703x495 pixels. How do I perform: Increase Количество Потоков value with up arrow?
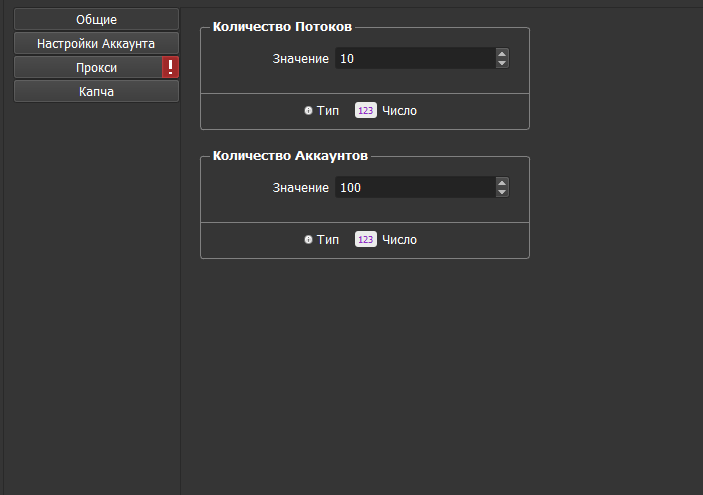point(502,54)
